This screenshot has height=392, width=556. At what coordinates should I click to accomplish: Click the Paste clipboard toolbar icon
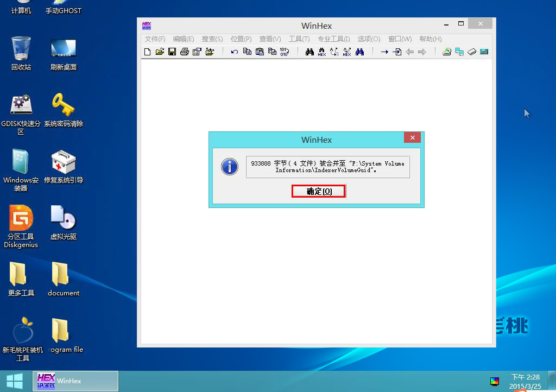pyautogui.click(x=260, y=52)
